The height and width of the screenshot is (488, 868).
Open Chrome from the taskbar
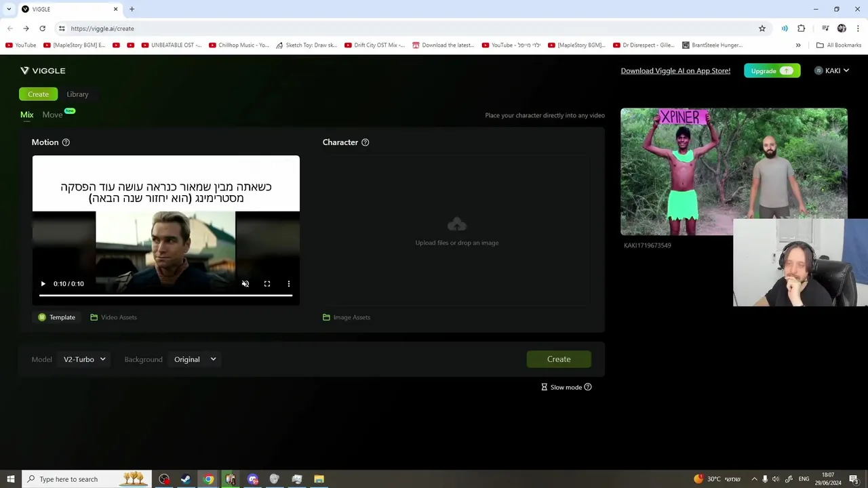pyautogui.click(x=208, y=479)
